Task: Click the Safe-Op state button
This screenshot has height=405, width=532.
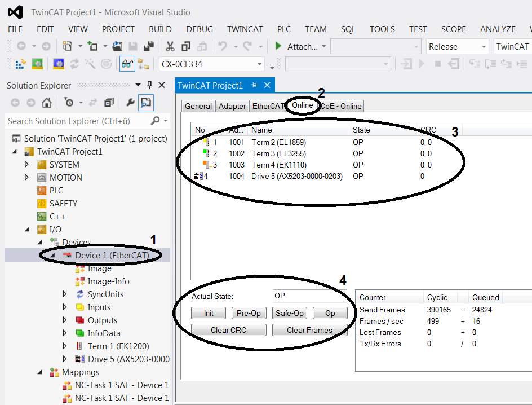Action: click(290, 313)
